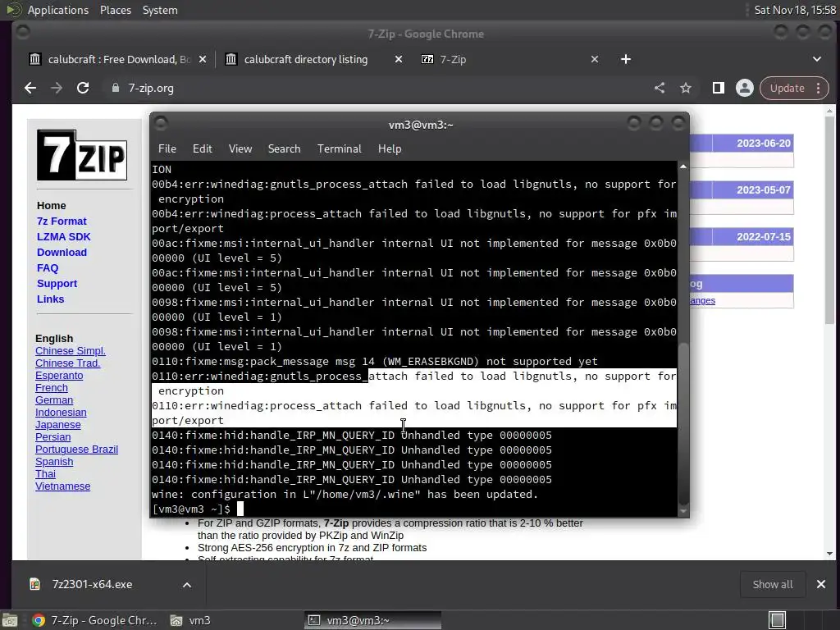The image size is (840, 630).
Task: Click the lock icon beside 7-zip.org
Action: click(x=115, y=88)
